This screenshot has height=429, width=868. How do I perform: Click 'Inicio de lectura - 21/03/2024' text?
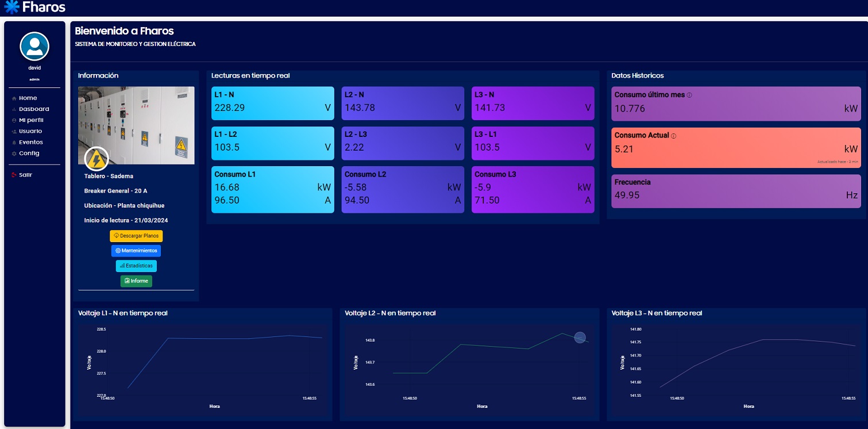pyautogui.click(x=126, y=220)
